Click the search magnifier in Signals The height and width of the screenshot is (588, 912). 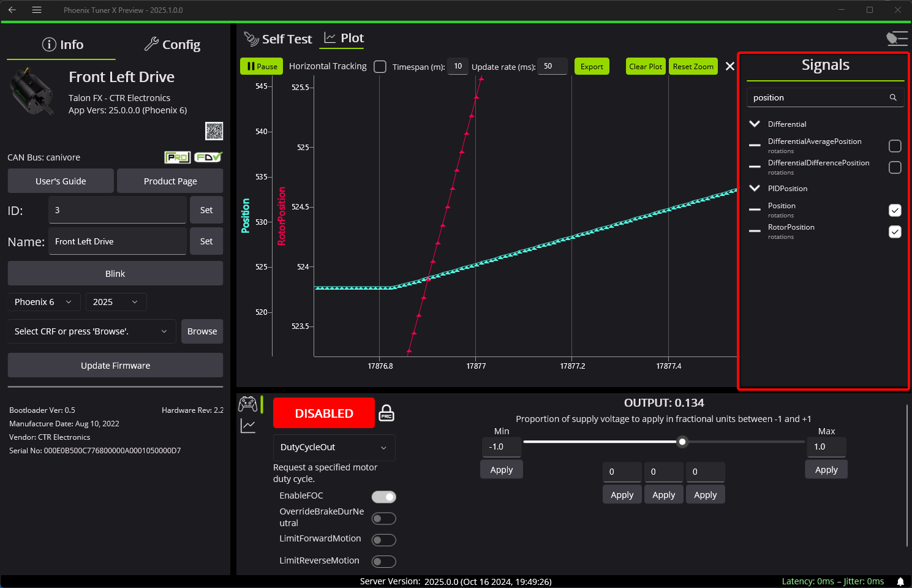(x=893, y=97)
